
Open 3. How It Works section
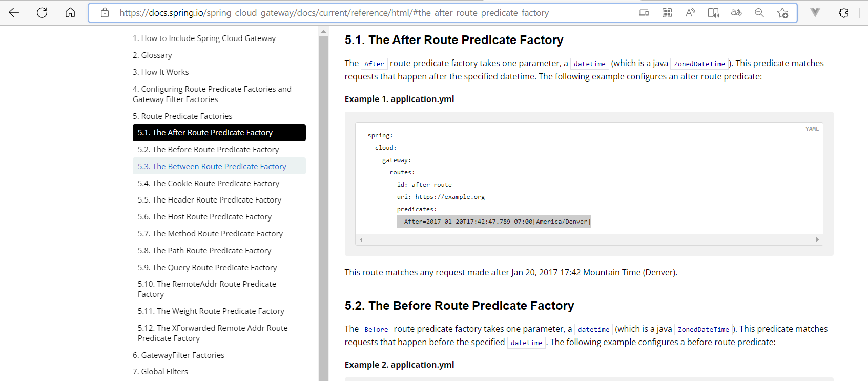coord(160,72)
